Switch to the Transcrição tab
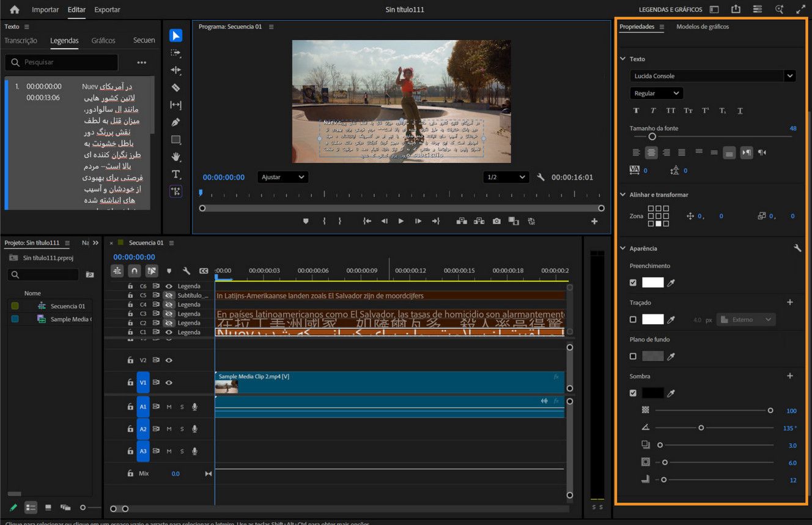The width and height of the screenshot is (812, 525). pyautogui.click(x=21, y=40)
